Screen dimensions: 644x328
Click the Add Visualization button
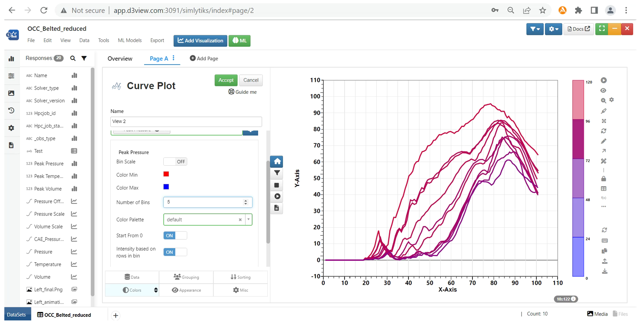pyautogui.click(x=200, y=41)
